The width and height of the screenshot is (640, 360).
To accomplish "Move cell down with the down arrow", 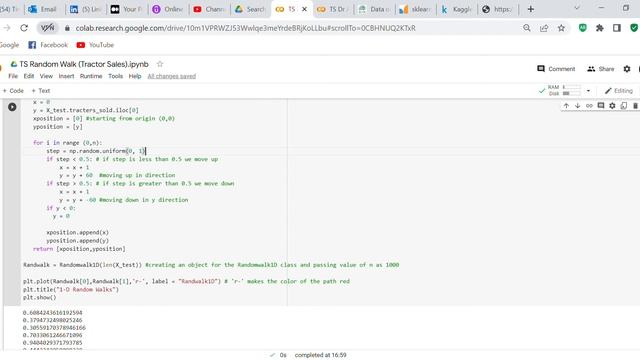I will (x=578, y=106).
